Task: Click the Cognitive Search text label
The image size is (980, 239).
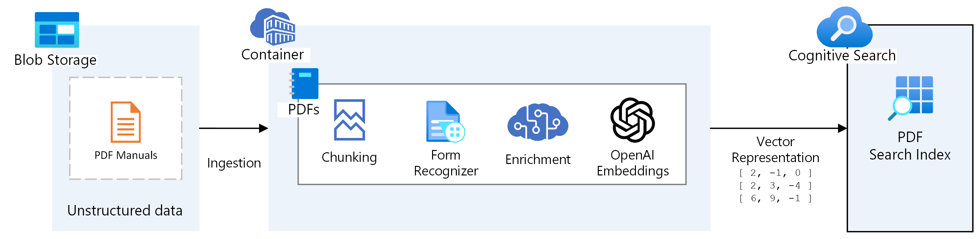Action: 842,56
